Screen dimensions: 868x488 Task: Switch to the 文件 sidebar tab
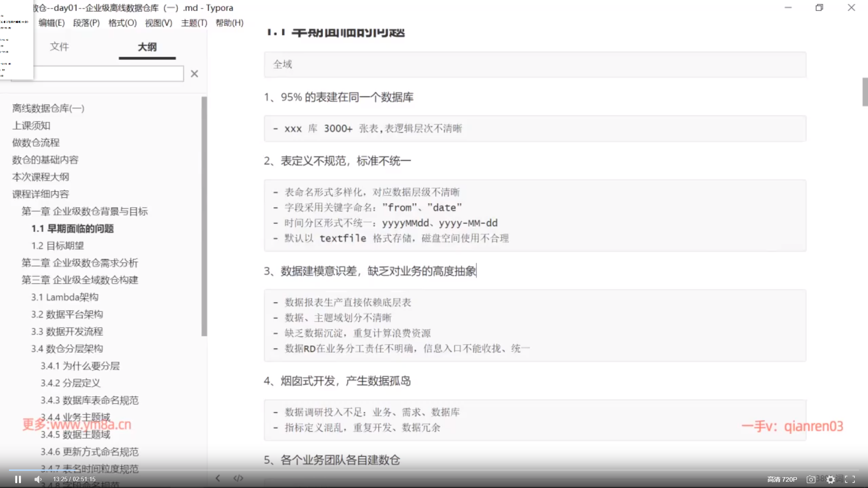59,47
